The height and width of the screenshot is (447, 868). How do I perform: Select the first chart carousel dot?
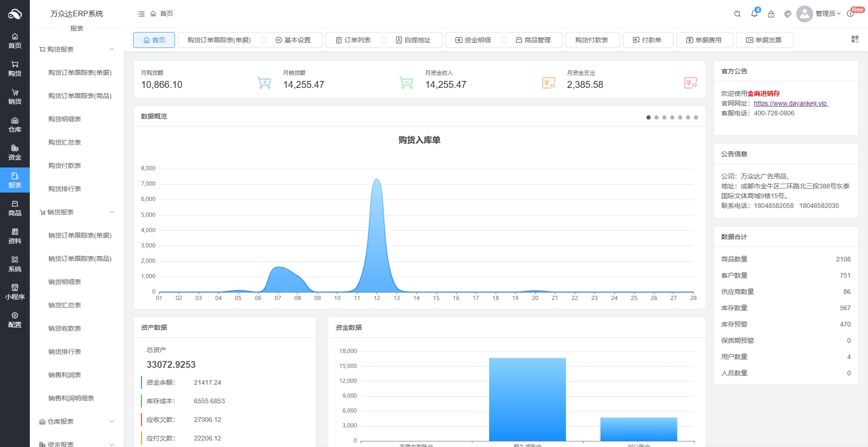[648, 118]
